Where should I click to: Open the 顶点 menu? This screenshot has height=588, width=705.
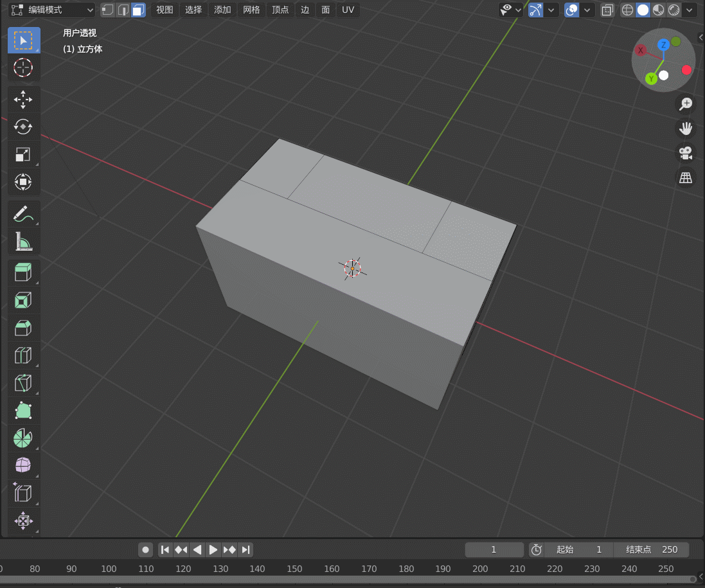click(280, 10)
